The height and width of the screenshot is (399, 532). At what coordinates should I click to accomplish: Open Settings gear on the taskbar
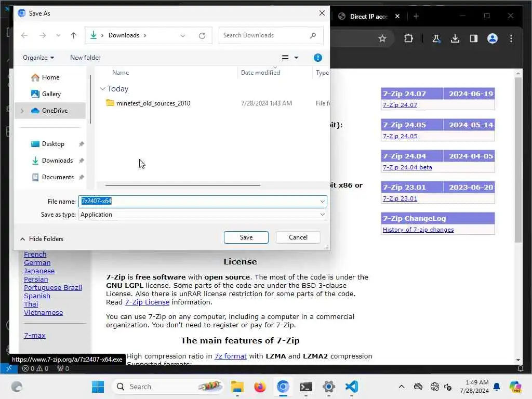point(328,387)
